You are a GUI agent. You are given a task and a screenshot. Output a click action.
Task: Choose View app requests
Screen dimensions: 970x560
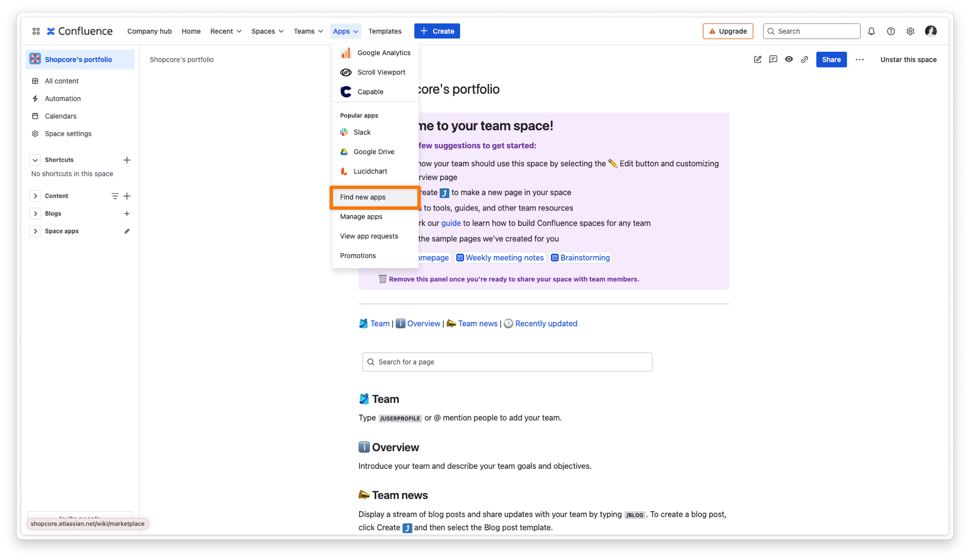375,236
